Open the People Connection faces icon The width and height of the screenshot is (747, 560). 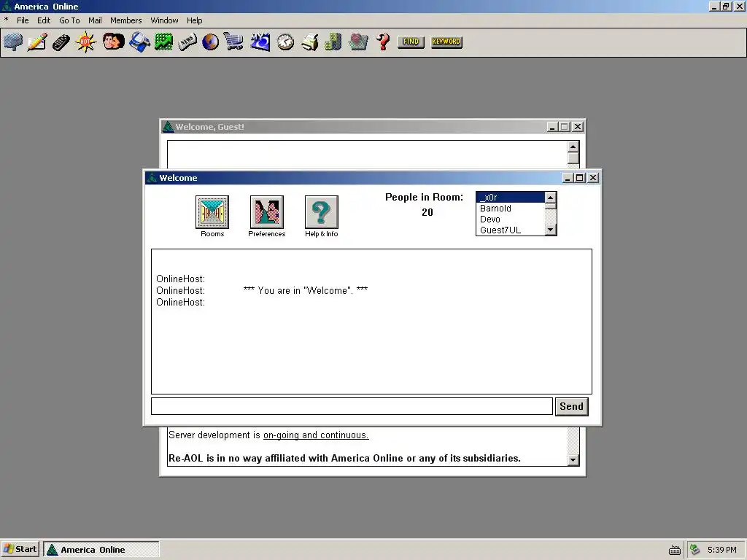113,42
